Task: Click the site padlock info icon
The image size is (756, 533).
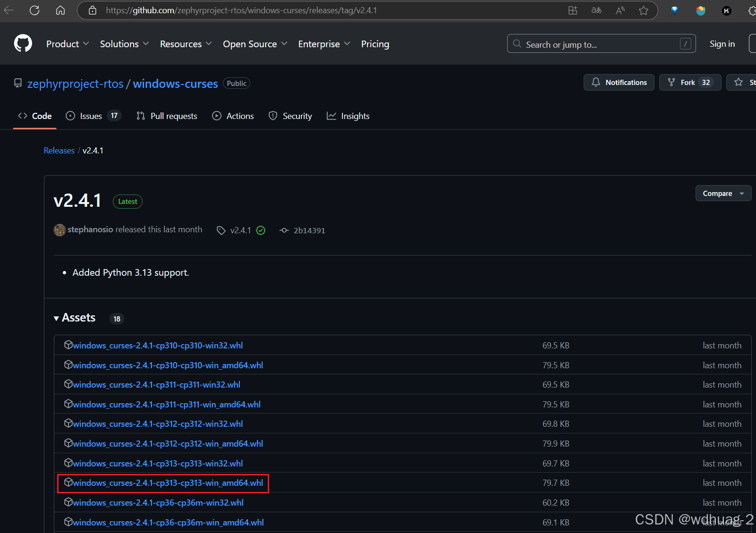Action: coord(93,10)
